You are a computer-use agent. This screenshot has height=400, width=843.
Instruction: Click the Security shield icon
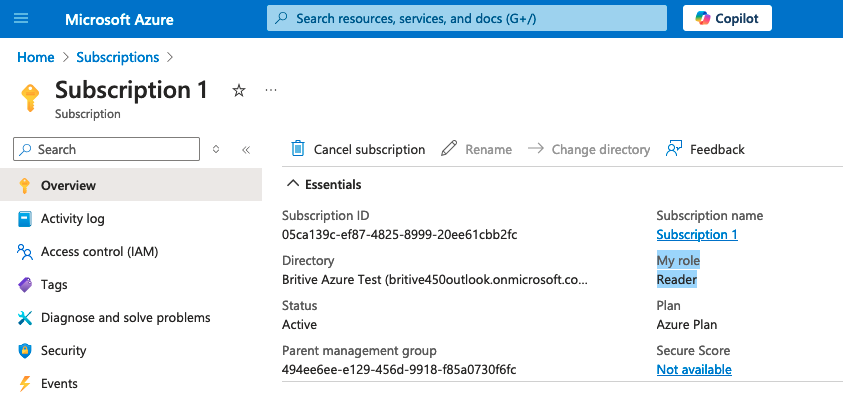[25, 351]
